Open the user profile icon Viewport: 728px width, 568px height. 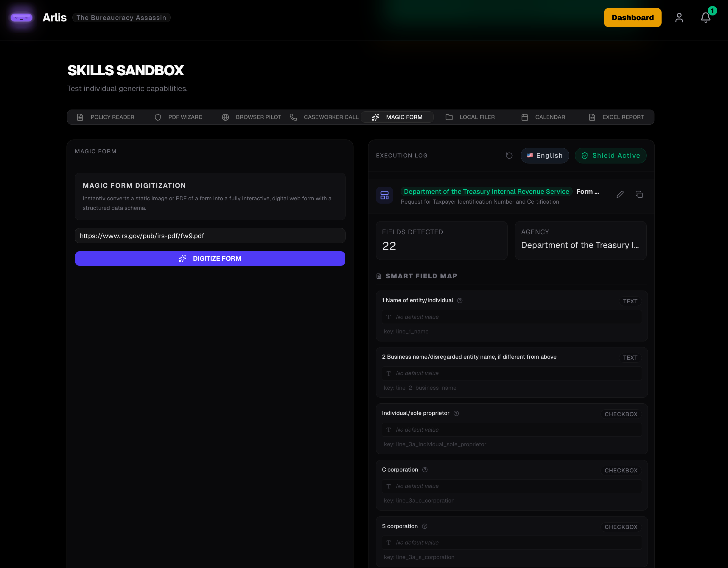(x=679, y=18)
